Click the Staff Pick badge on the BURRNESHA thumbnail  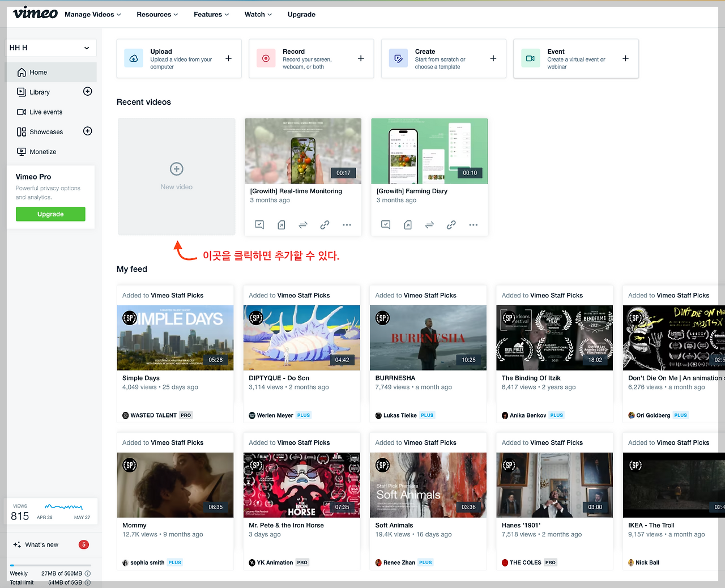coord(383,318)
